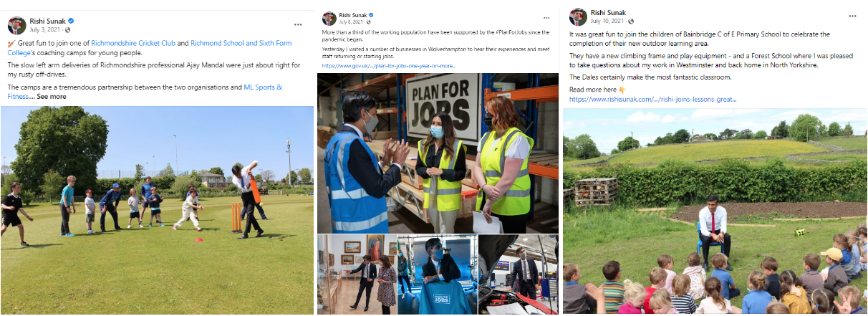Click public globe icon beside July 3, 2021

pos(68,30)
